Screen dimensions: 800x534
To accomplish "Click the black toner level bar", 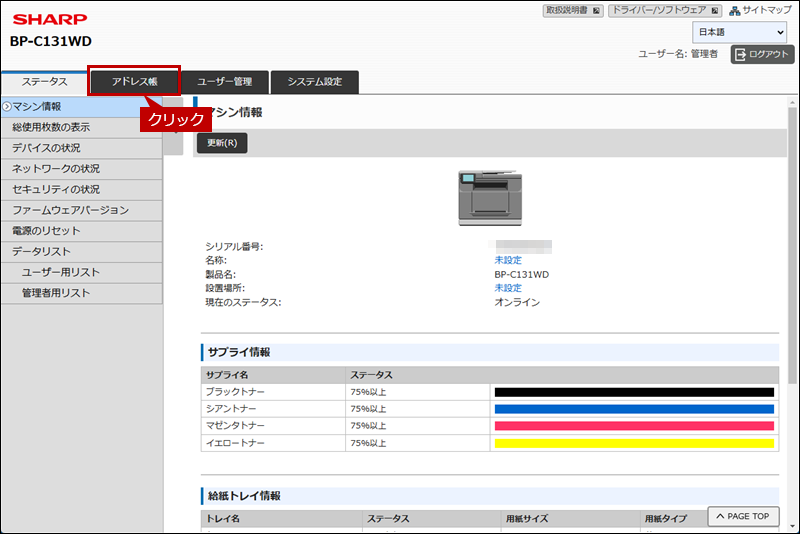I will pos(634,392).
